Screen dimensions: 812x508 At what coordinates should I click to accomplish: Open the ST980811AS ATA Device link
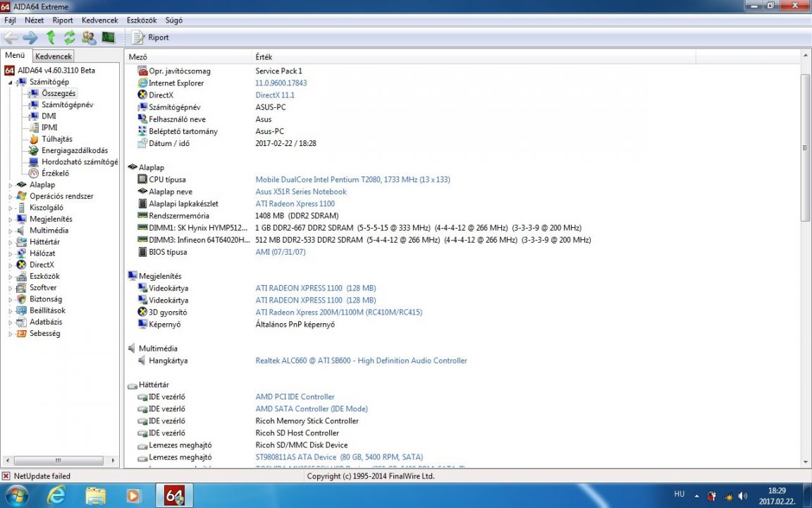339,457
